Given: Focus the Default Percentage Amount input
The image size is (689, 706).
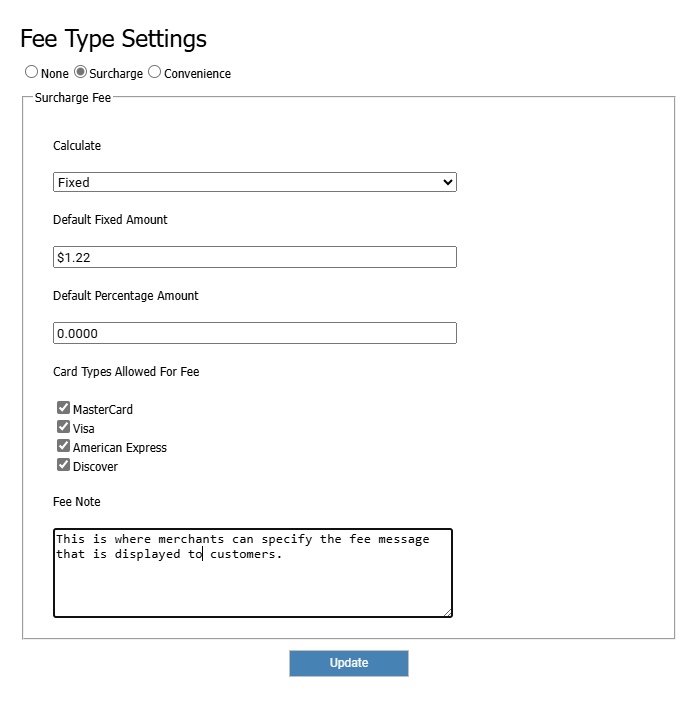Looking at the screenshot, I should pos(254,333).
